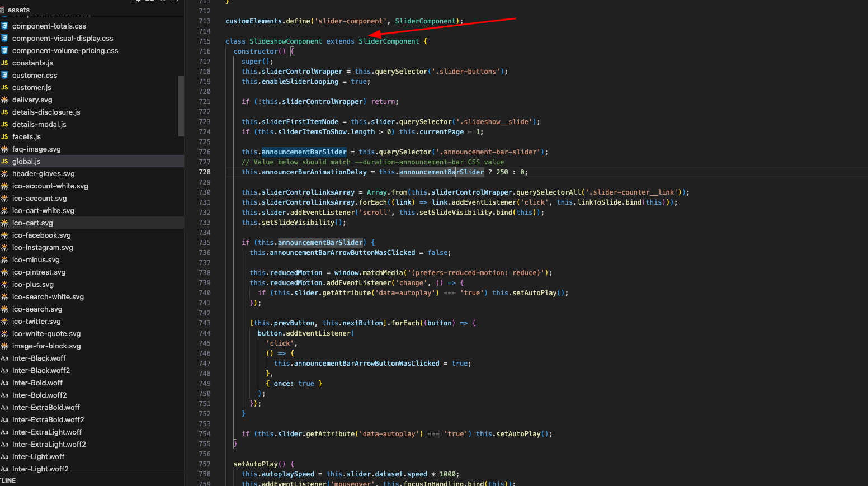Click the SVG icon beside ico-cart.svg

[4, 223]
